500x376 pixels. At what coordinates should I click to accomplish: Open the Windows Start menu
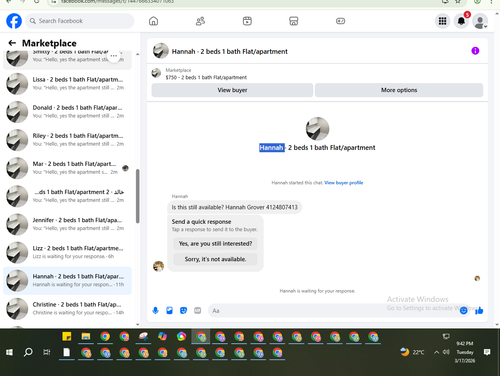[x=9, y=352]
